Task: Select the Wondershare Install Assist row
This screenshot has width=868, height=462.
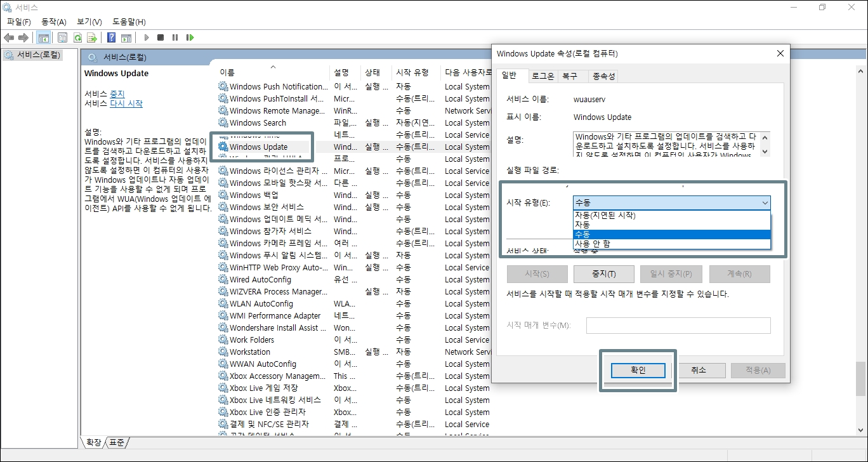Action: [354, 327]
